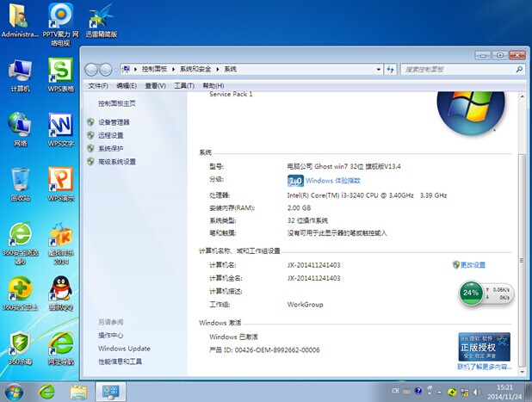This screenshot has height=402, width=532.
Task: Select the Control Panel taskbar button
Action: tap(110, 392)
